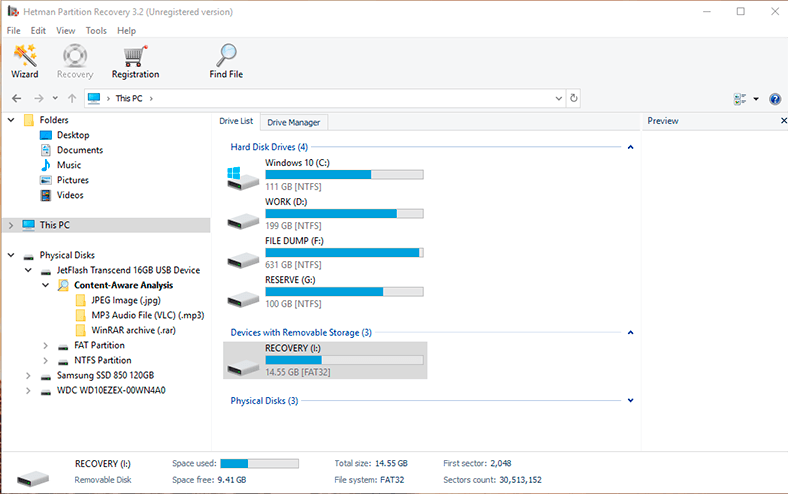Click Physical Disks (3) heading link
The image size is (788, 494).
point(264,401)
